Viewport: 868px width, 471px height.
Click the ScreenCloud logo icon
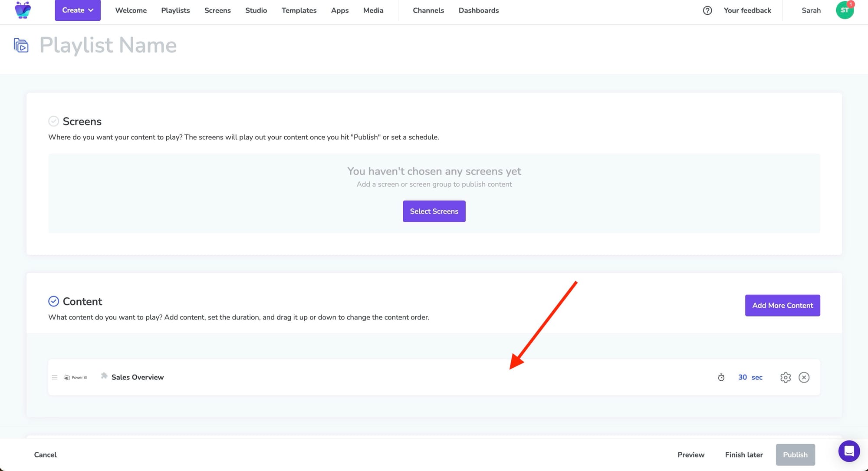(x=23, y=10)
